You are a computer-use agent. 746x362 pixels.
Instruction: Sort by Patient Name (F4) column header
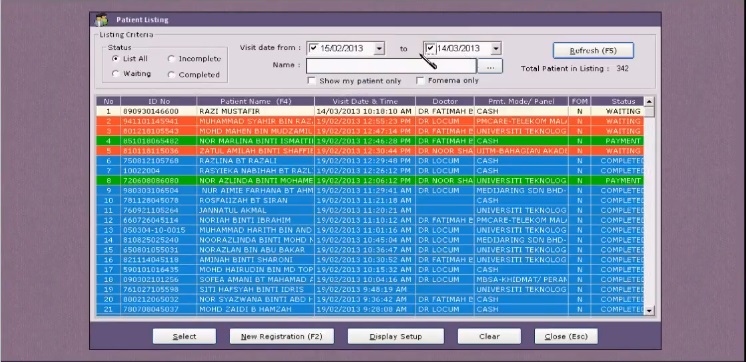pyautogui.click(x=255, y=101)
